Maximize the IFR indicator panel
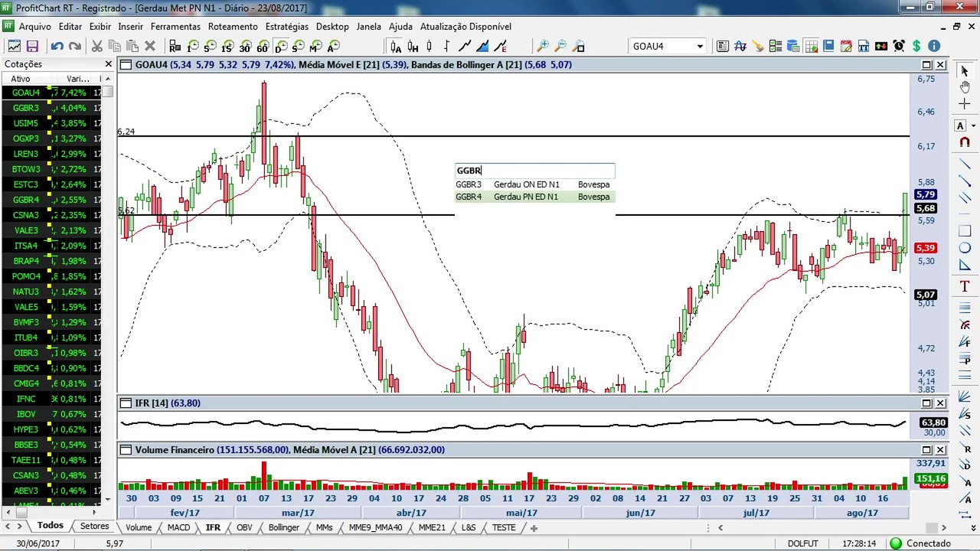Screen dimensions: 980x551 [x=926, y=403]
